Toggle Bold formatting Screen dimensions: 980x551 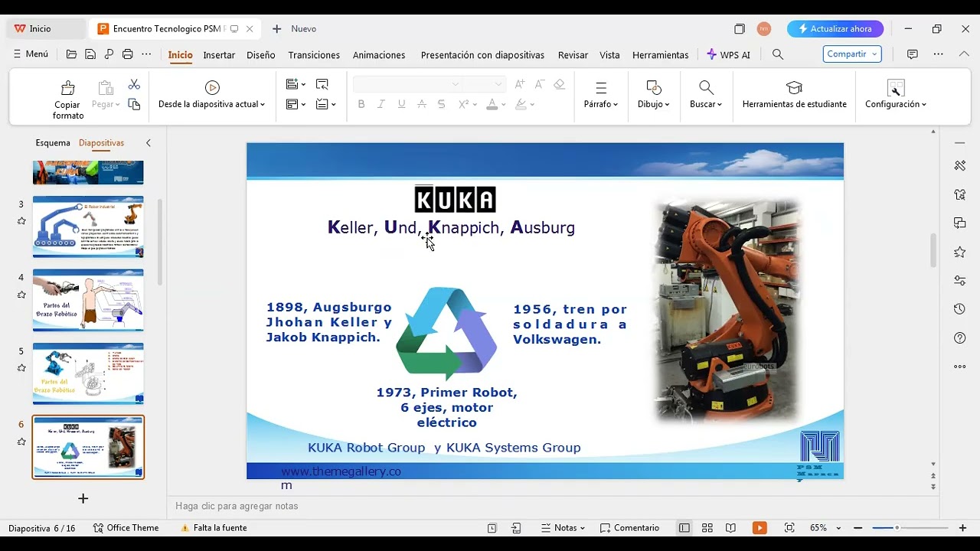point(361,104)
